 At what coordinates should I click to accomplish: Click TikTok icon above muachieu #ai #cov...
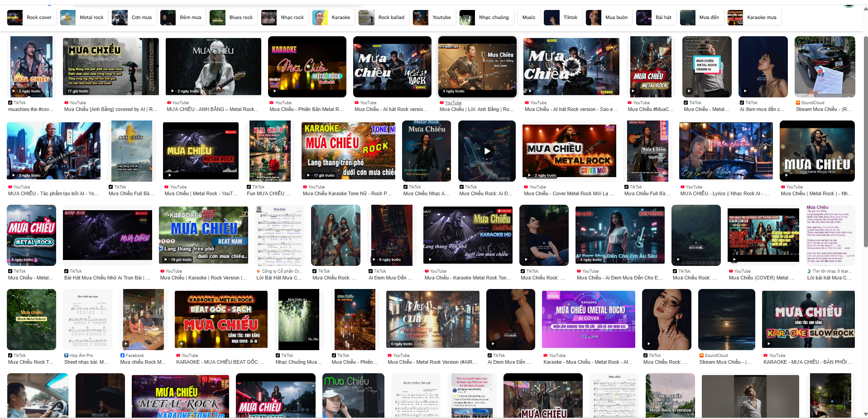[10, 103]
